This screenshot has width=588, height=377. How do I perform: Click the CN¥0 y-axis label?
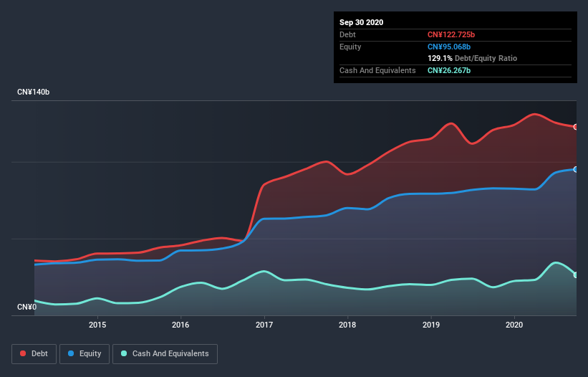tap(27, 307)
